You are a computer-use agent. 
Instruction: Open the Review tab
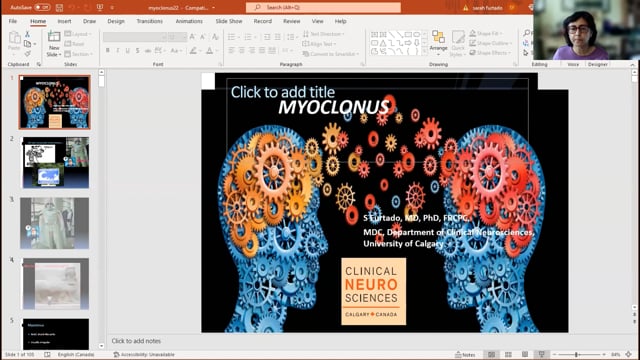(291, 21)
